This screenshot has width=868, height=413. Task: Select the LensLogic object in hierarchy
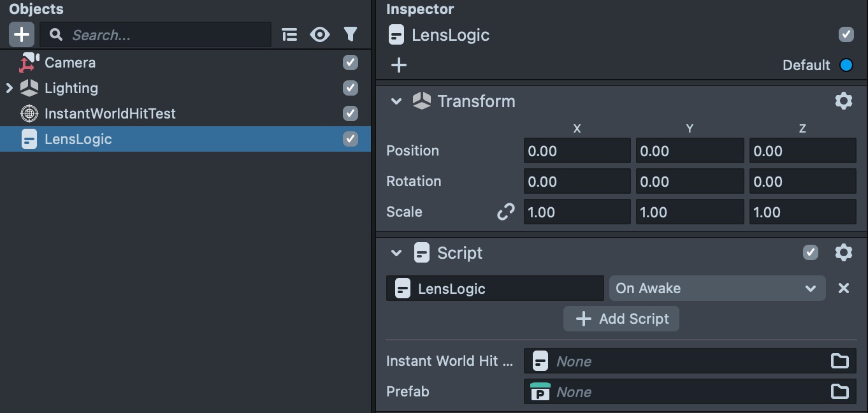(78, 139)
